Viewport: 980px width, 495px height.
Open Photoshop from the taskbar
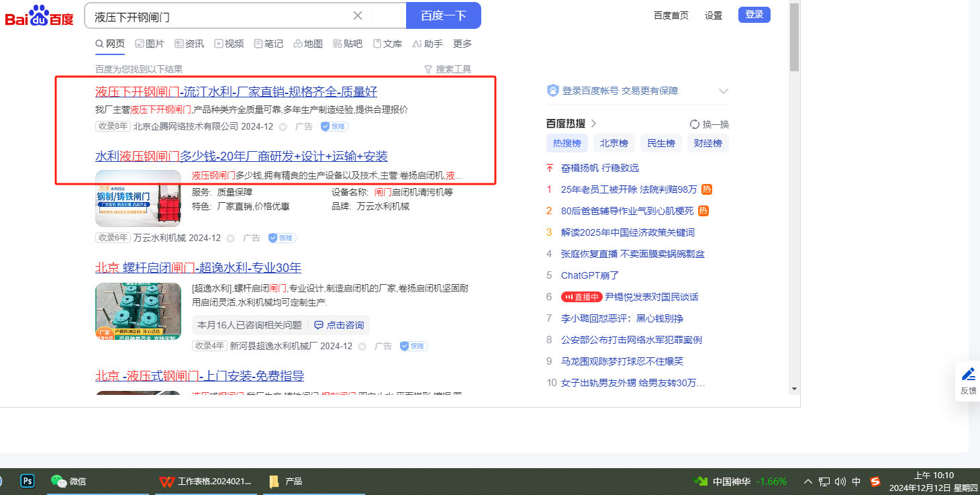tap(28, 481)
